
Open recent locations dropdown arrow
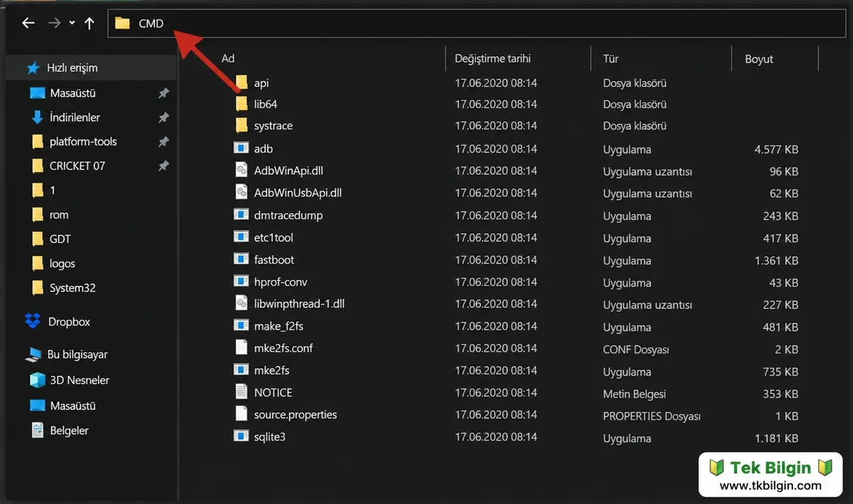click(x=72, y=23)
